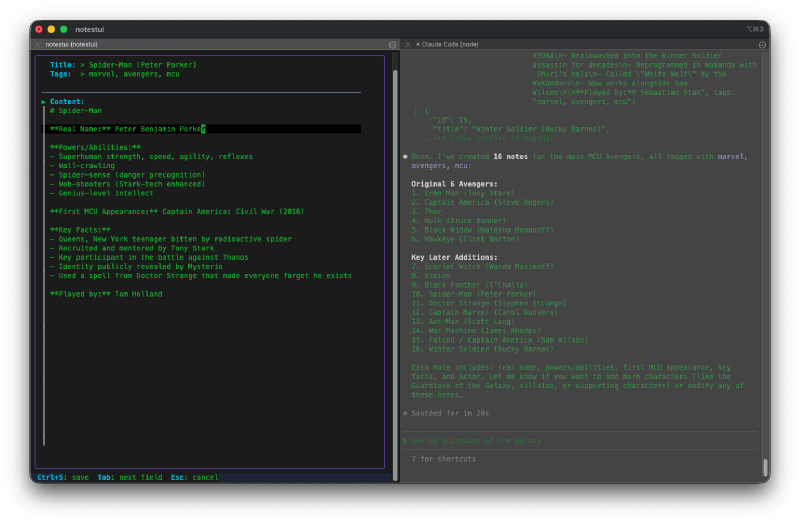Click '1. Iron Man (Tony Stark)' list entry
The width and height of the screenshot is (800, 523).
tap(463, 193)
